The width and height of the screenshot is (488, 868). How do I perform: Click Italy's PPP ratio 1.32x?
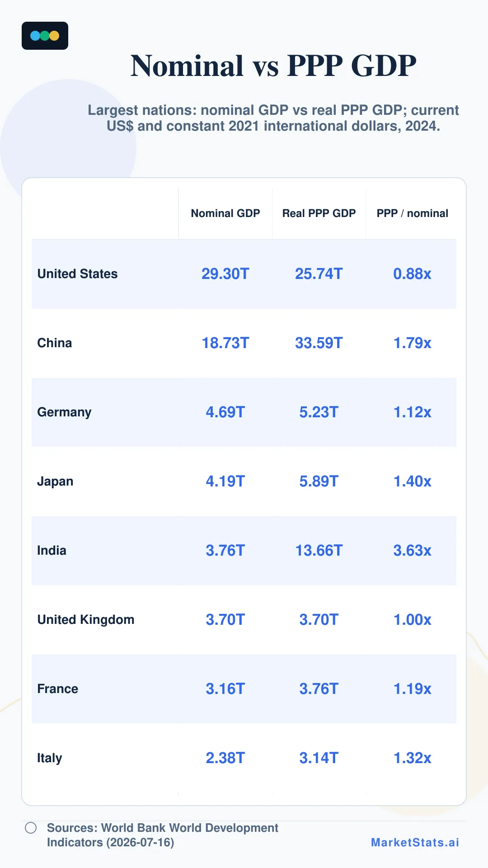[x=413, y=758]
